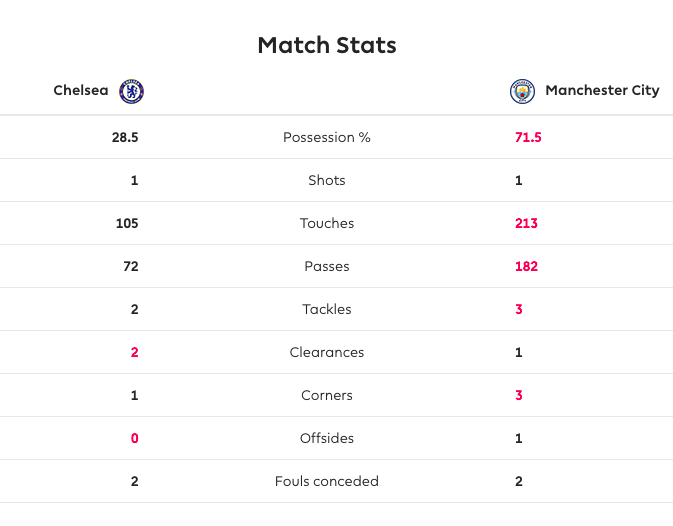The image size is (673, 526).
Task: Click Manchester City's 182 passes value
Action: (526, 267)
